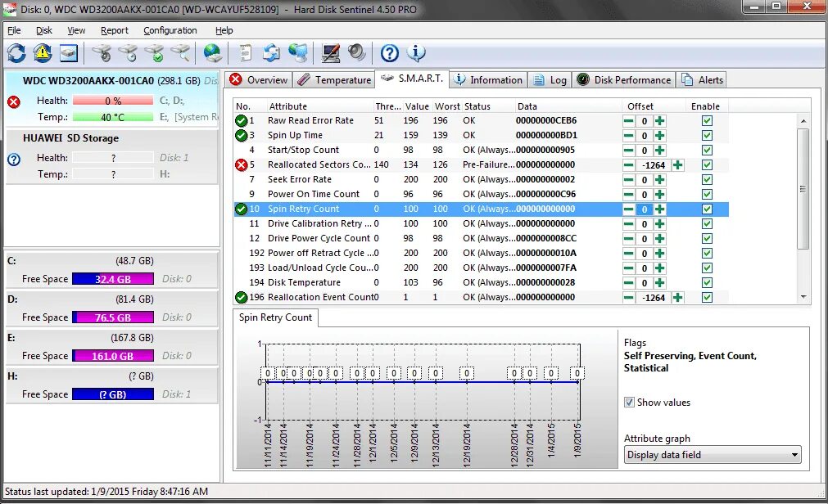Toggle Enable checkbox for Start/Stop Count
This screenshot has width=828, height=504.
point(707,151)
